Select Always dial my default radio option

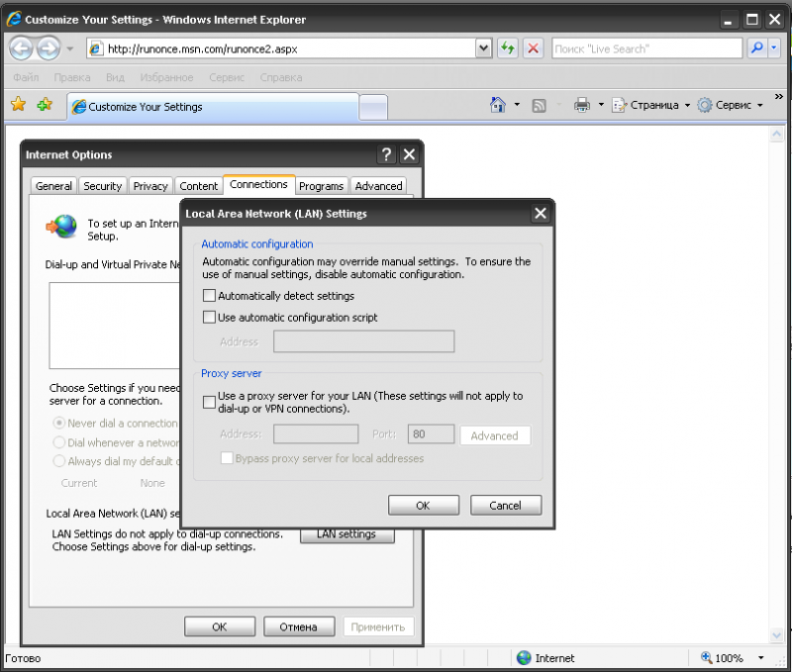(x=59, y=461)
